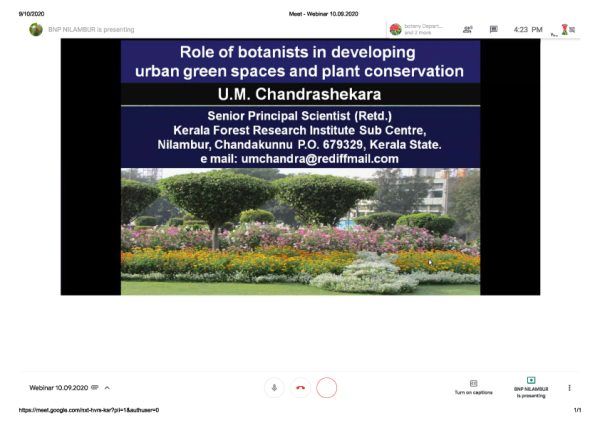Toggle the camera button
The image size is (600, 423).
click(326, 387)
